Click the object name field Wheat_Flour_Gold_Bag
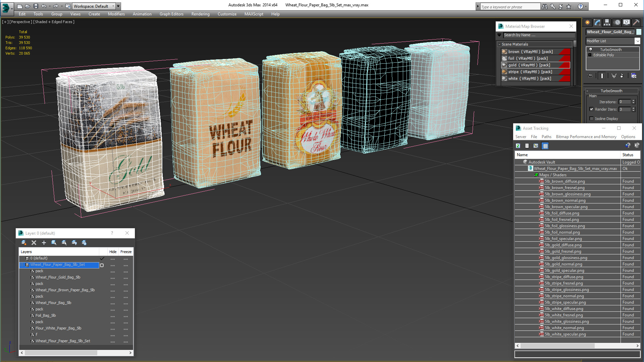644x362 pixels. pyautogui.click(x=610, y=32)
